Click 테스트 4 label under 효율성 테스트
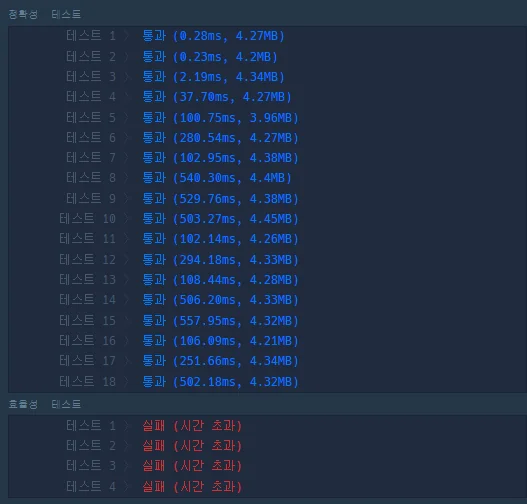 point(91,486)
